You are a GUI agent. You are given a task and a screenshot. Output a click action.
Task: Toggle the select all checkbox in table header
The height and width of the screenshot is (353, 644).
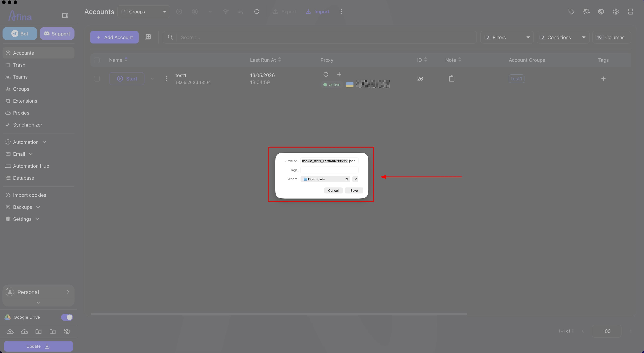(97, 60)
